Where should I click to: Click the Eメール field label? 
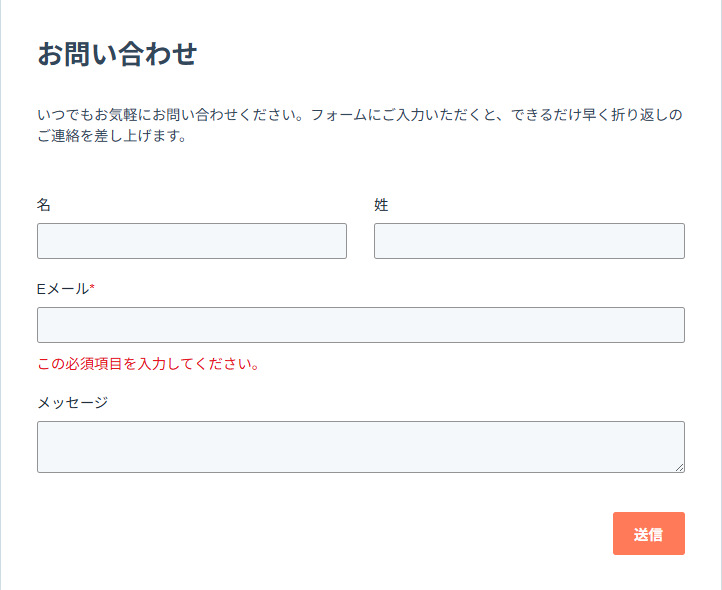click(x=62, y=289)
